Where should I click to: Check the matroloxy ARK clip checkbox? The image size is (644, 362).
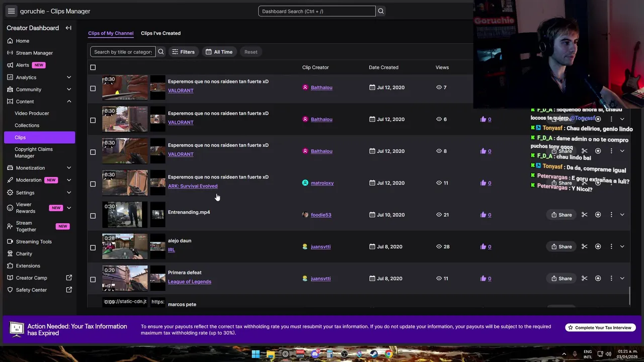click(93, 184)
